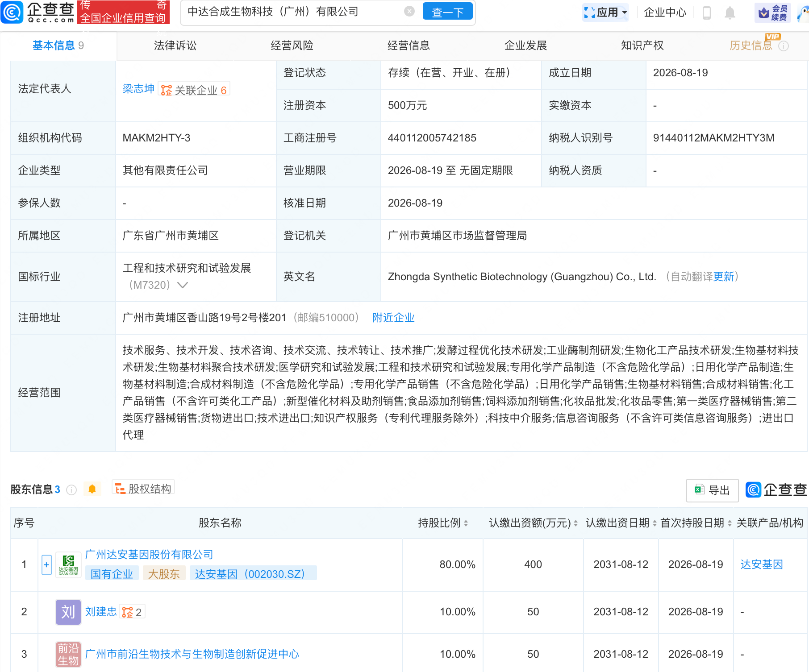Select the registered address text
Viewport: 809px width, 672px height.
click(204, 318)
